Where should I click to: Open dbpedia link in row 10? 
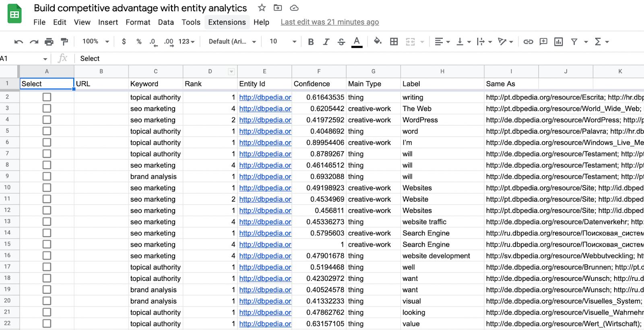(265, 188)
